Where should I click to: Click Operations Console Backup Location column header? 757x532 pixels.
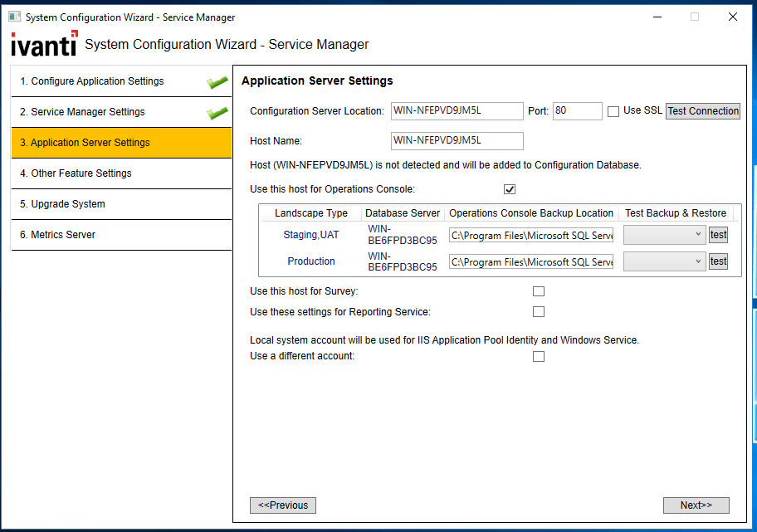(531, 213)
